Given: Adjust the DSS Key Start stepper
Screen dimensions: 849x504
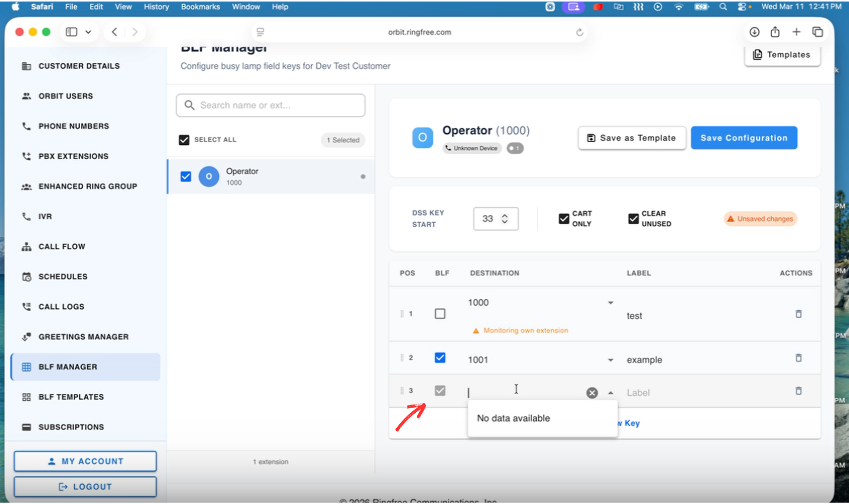Looking at the screenshot, I should pyautogui.click(x=504, y=219).
